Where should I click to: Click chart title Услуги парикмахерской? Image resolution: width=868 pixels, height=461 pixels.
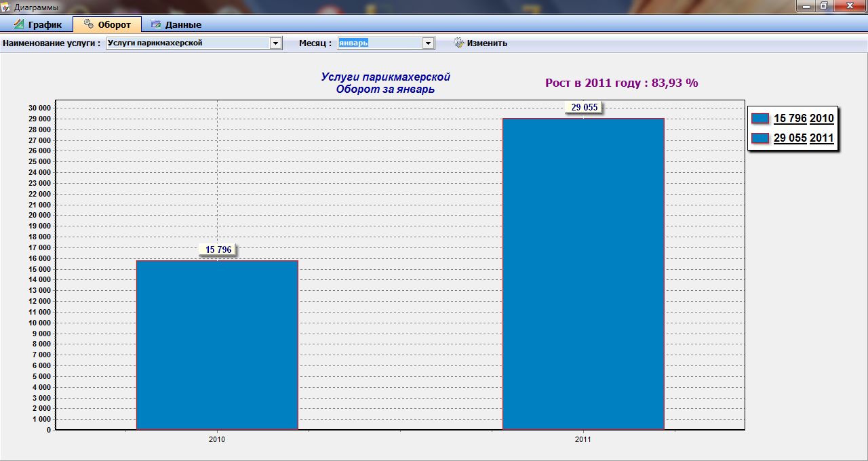(385, 77)
